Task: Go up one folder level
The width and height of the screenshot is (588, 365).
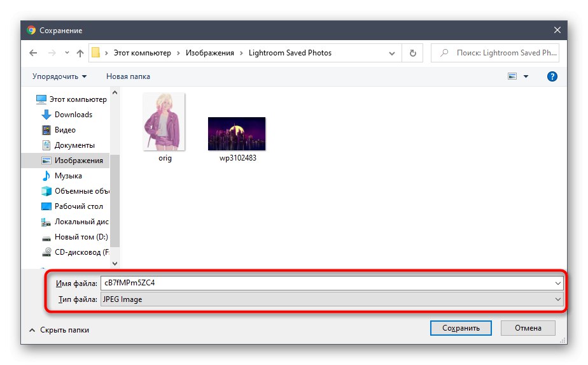Action: tap(80, 53)
